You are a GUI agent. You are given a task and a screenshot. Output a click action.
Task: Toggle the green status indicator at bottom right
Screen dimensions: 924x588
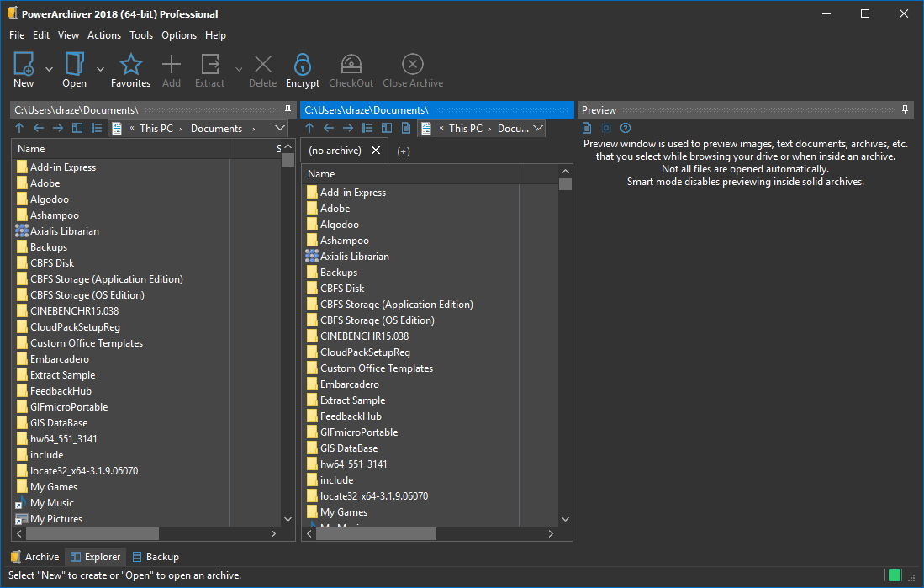895,575
